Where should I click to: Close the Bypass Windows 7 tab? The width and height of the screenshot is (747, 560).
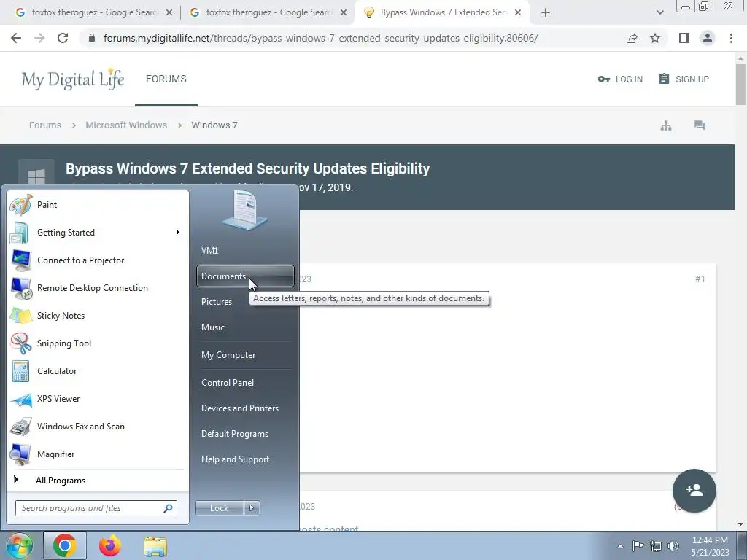[518, 12]
